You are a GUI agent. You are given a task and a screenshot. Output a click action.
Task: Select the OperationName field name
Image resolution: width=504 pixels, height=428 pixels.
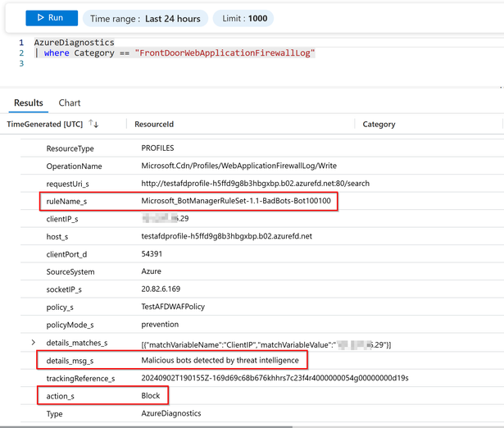pyautogui.click(x=74, y=166)
